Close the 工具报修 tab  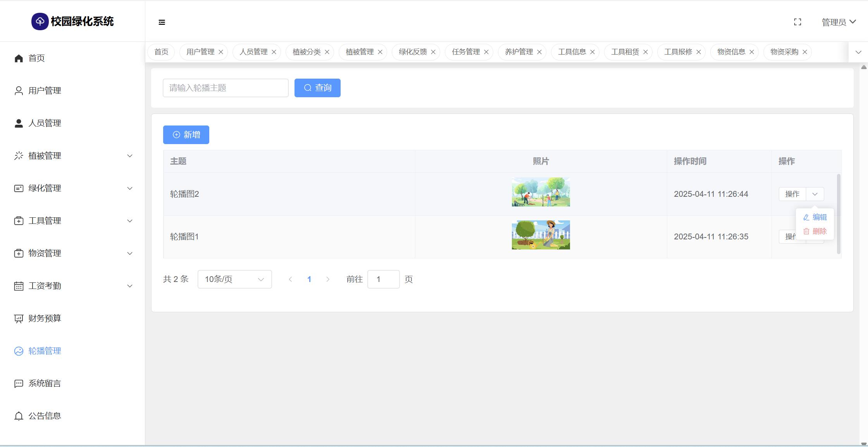tap(699, 52)
